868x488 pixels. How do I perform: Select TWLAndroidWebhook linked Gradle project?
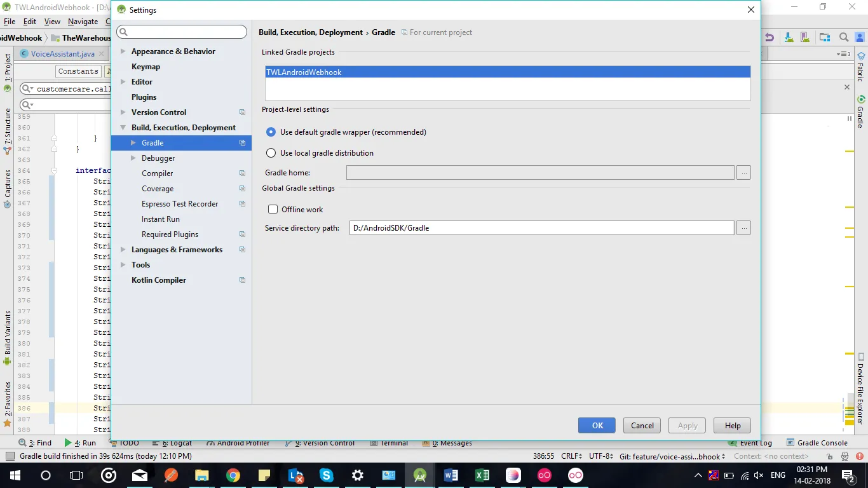508,72
